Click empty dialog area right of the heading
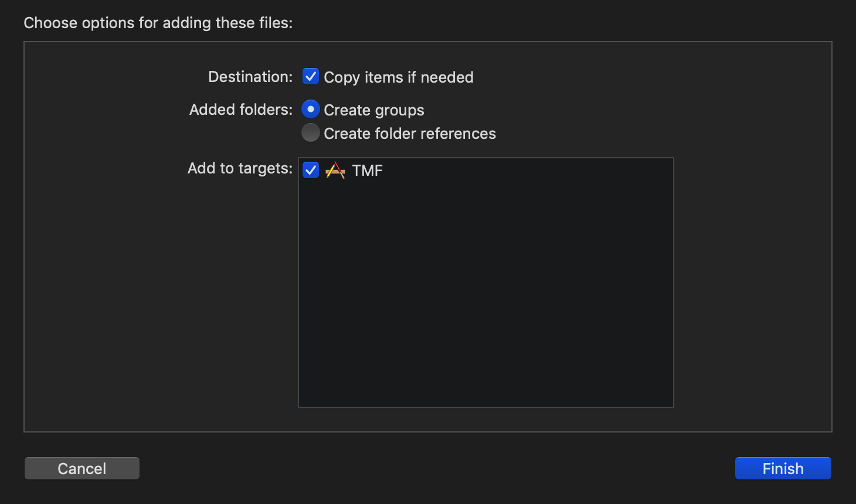This screenshot has height=504, width=856. coord(557,23)
